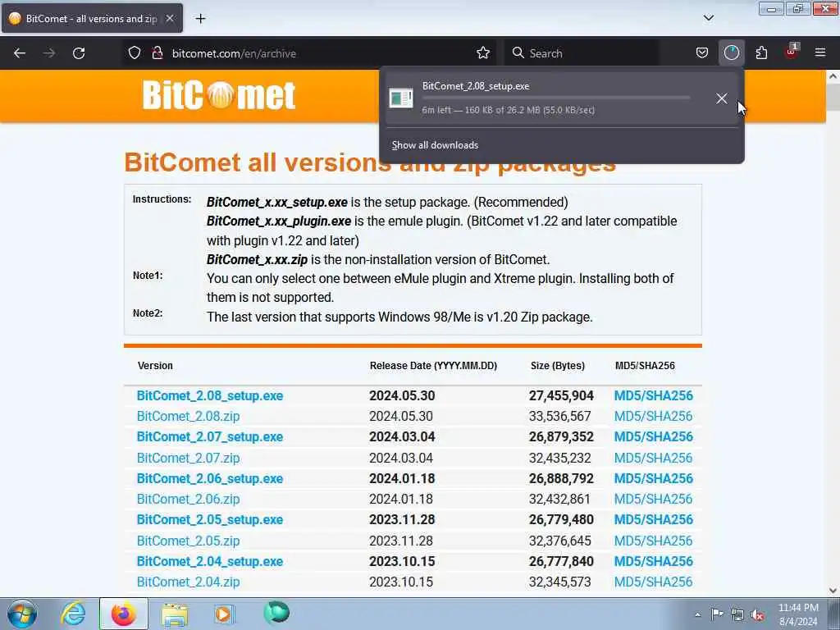Toggle the downloads panel button

coord(731,53)
